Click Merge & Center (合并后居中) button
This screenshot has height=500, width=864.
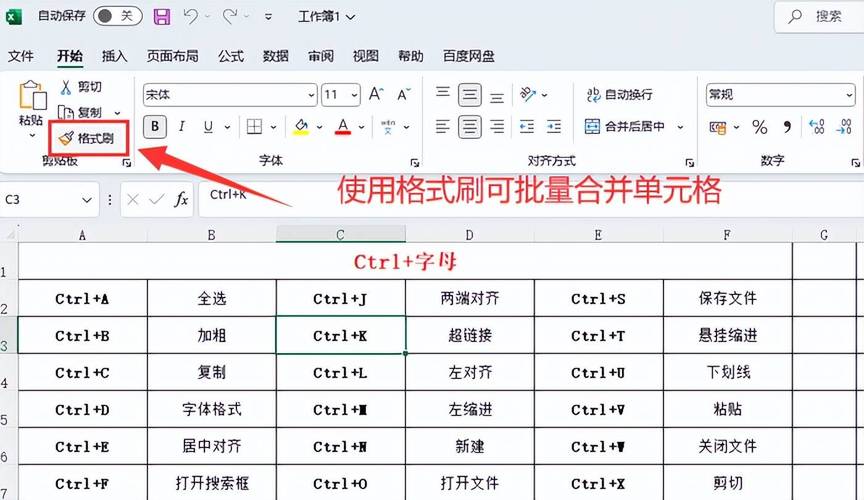point(624,127)
